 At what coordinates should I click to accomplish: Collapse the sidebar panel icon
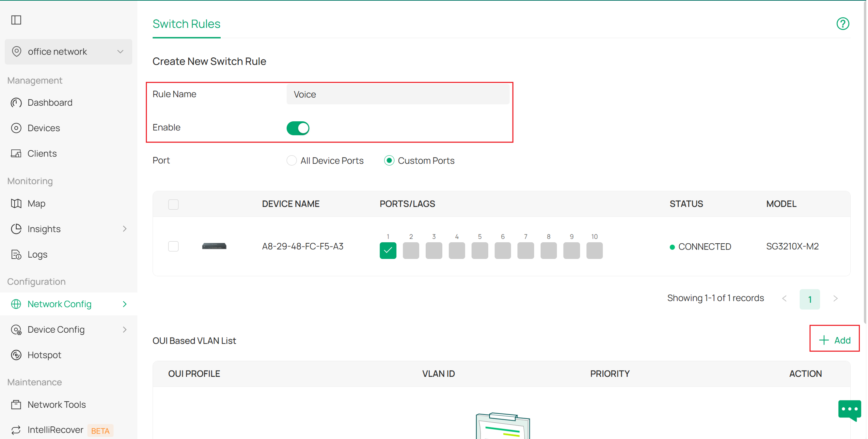coord(16,20)
